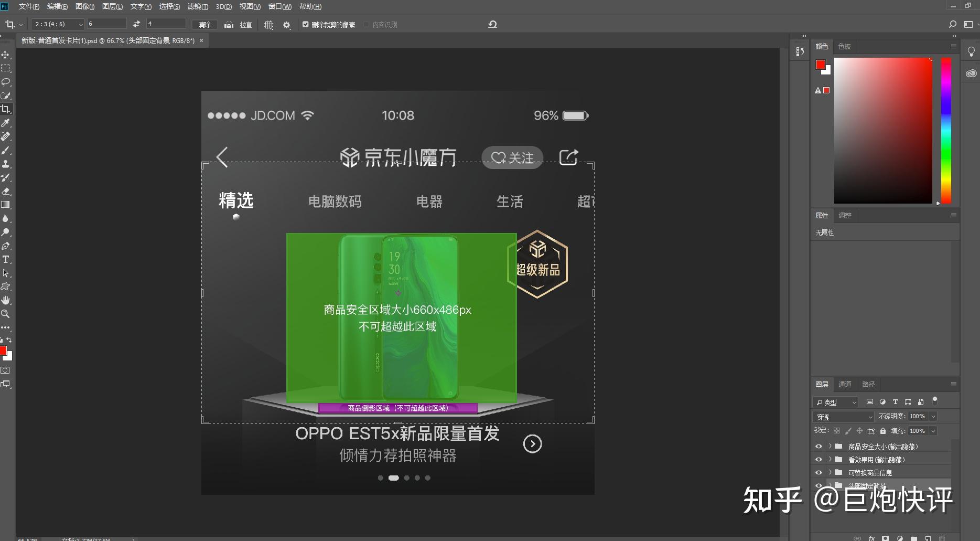Select the Move tool

[5, 55]
